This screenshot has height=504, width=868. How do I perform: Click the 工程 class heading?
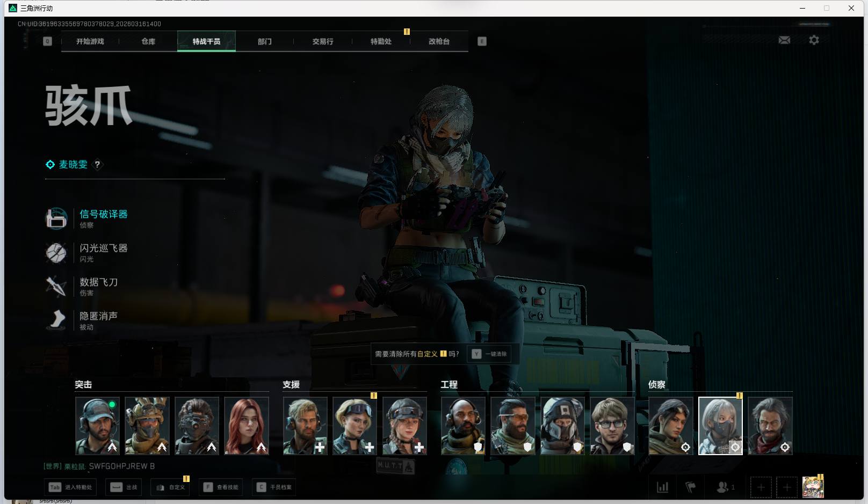tap(449, 384)
